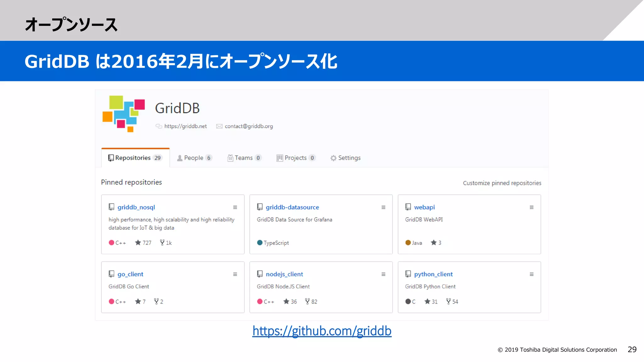Viewport: 644px width, 362px height.
Task: Click repo icon next to webapi
Action: (x=408, y=207)
